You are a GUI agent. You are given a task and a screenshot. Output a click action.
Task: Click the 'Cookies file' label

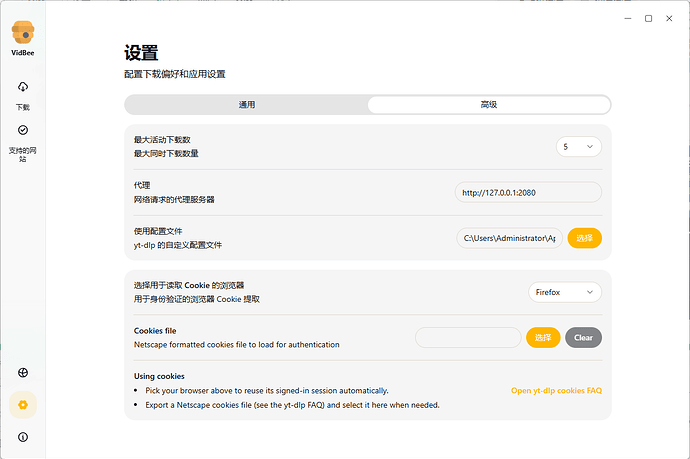pyautogui.click(x=155, y=330)
